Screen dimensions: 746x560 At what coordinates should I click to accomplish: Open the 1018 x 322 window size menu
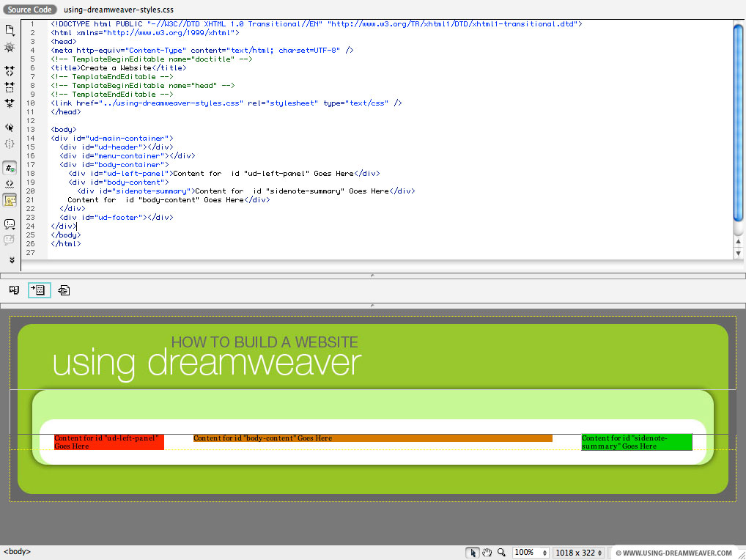(579, 553)
